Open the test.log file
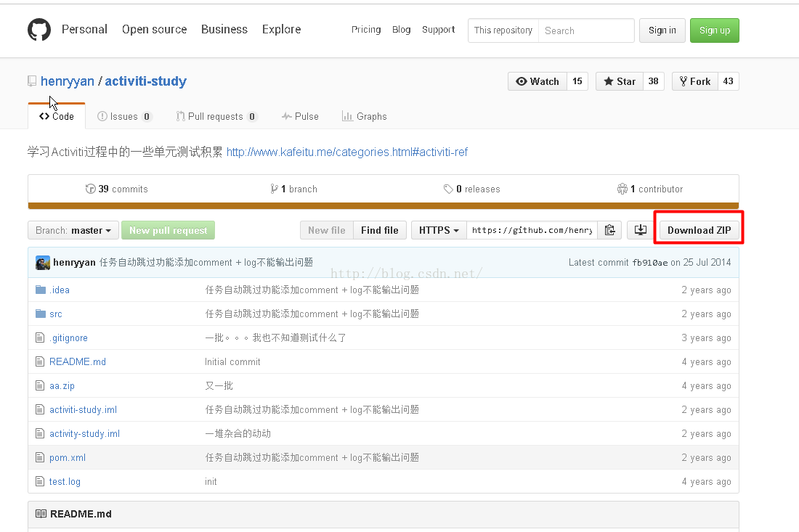The width and height of the screenshot is (799, 532). [65, 482]
